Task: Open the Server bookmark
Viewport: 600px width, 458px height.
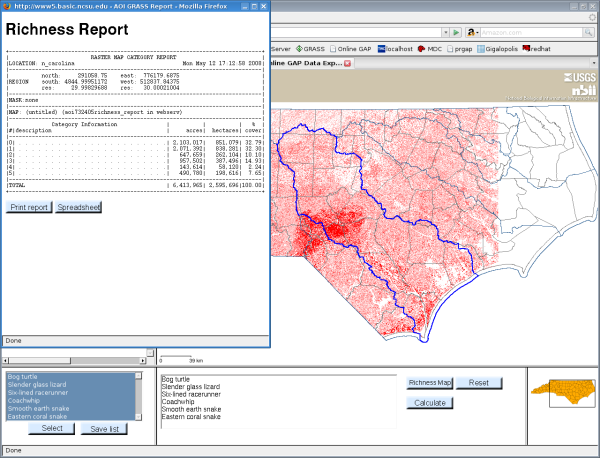Action: click(x=281, y=49)
